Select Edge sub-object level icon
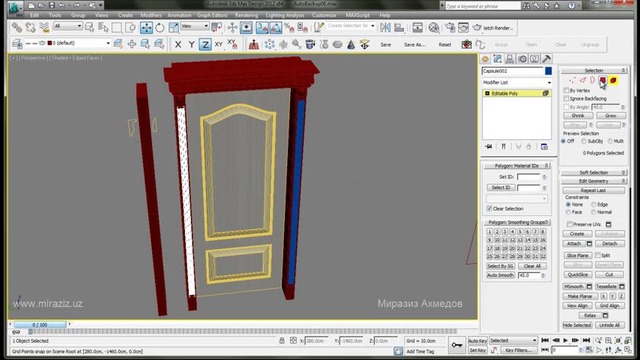The width and height of the screenshot is (640, 360). click(582, 80)
